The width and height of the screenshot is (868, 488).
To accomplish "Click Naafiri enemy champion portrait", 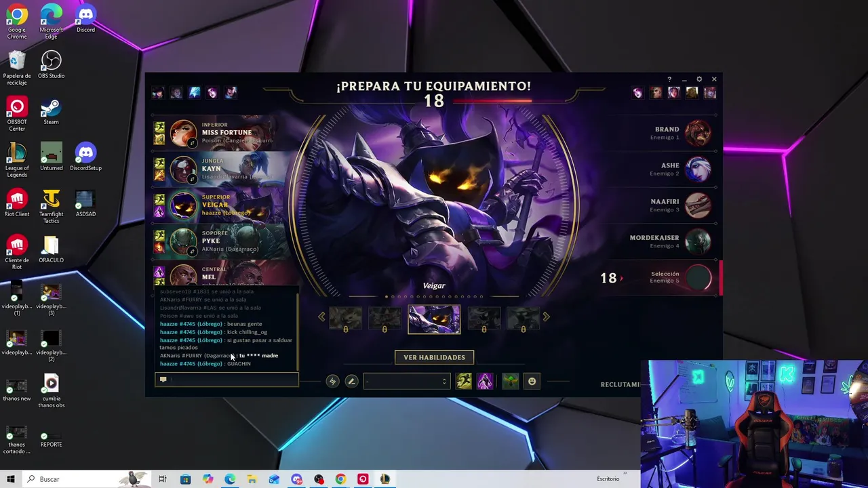I will point(698,205).
